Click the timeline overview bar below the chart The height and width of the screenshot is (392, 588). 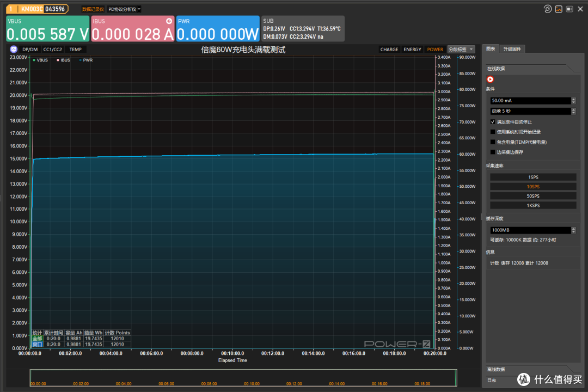[x=243, y=378]
